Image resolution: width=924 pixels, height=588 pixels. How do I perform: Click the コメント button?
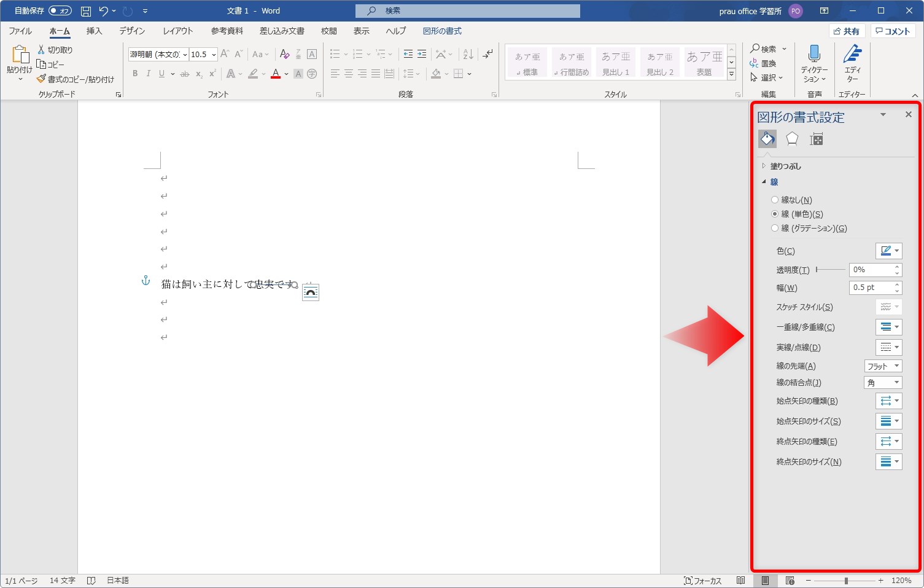tap(893, 31)
